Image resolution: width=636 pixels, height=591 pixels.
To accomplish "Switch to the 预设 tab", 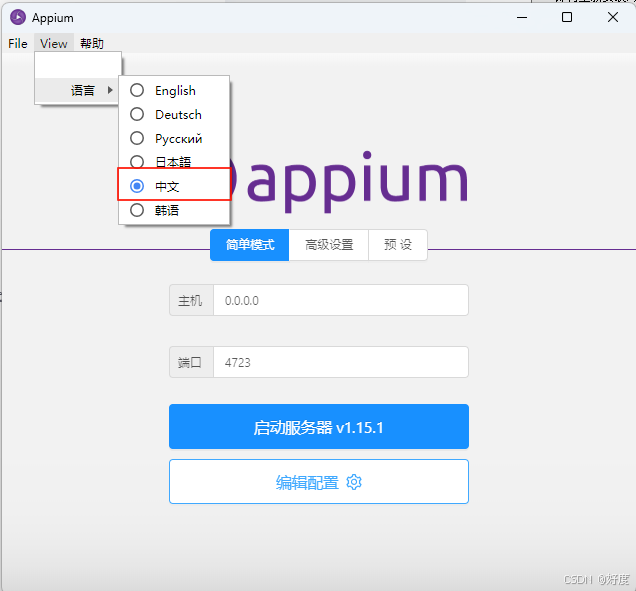I will pyautogui.click(x=398, y=245).
